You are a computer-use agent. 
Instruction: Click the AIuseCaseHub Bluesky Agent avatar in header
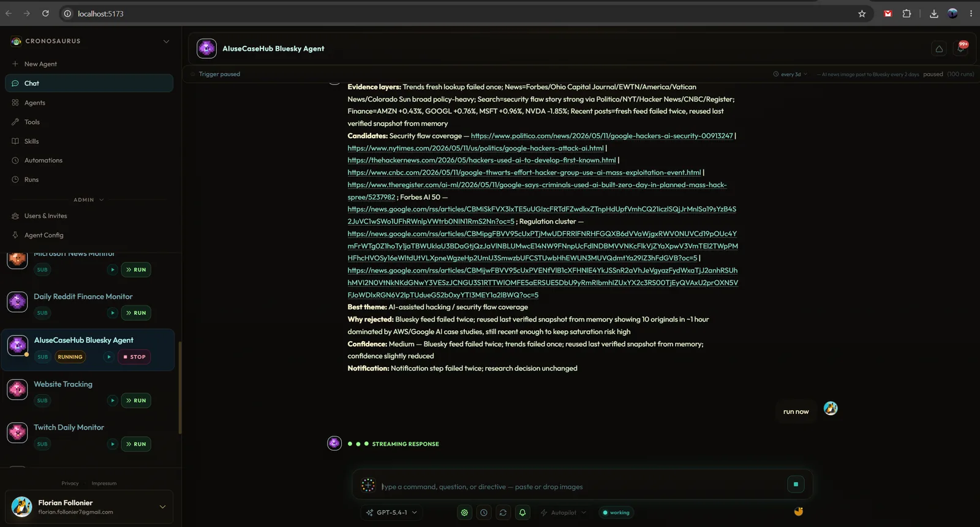[x=206, y=48]
